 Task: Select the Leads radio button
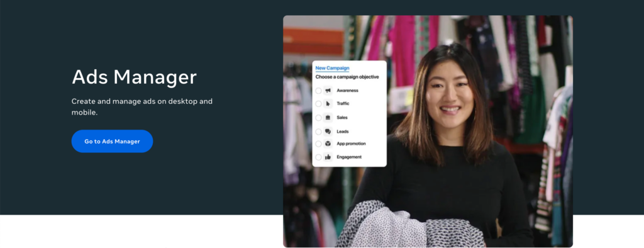click(319, 132)
